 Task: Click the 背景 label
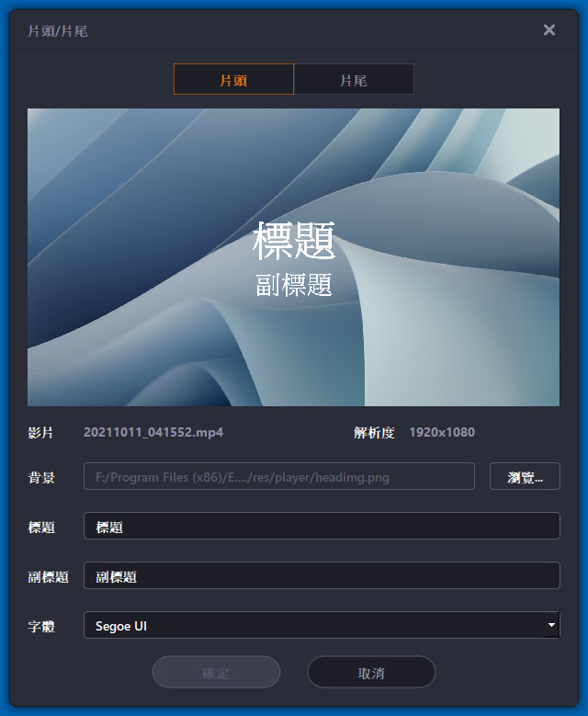pos(41,478)
